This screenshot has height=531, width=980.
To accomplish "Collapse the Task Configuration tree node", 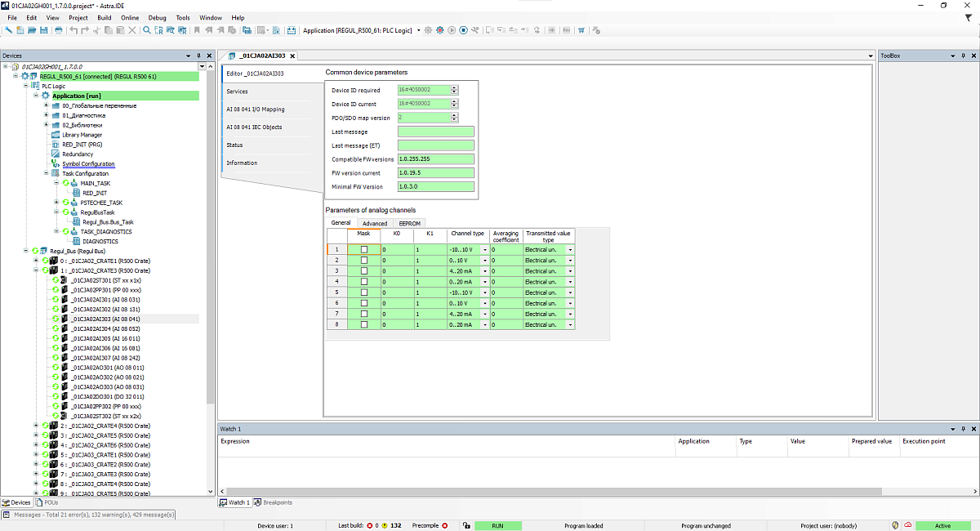I will point(47,173).
